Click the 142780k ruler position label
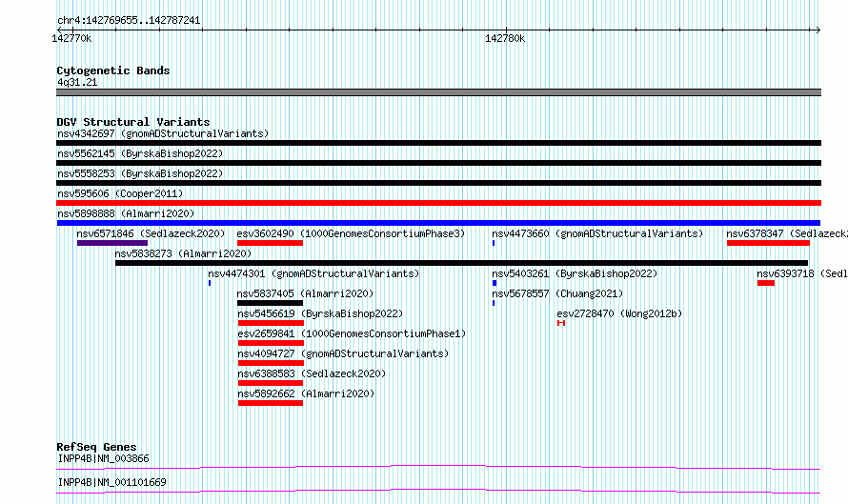The width and height of the screenshot is (848, 504). 505,38
